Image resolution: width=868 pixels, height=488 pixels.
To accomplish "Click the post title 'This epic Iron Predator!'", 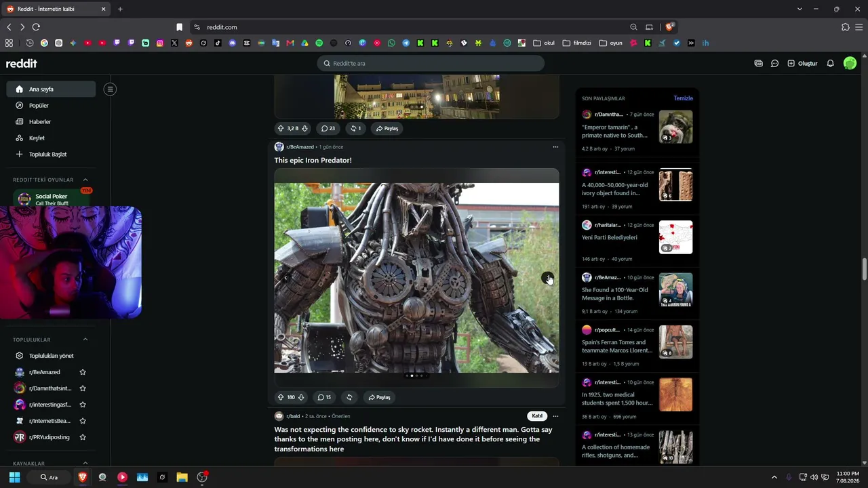I will coord(313,161).
